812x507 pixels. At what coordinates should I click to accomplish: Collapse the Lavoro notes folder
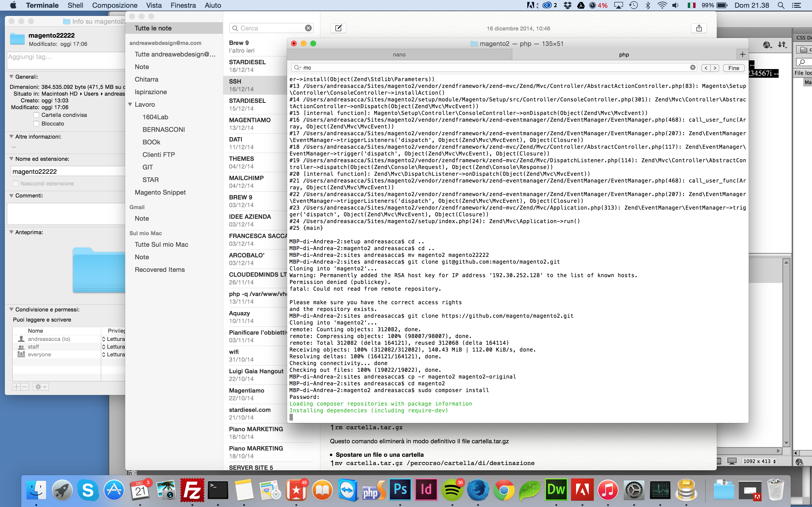tap(130, 105)
